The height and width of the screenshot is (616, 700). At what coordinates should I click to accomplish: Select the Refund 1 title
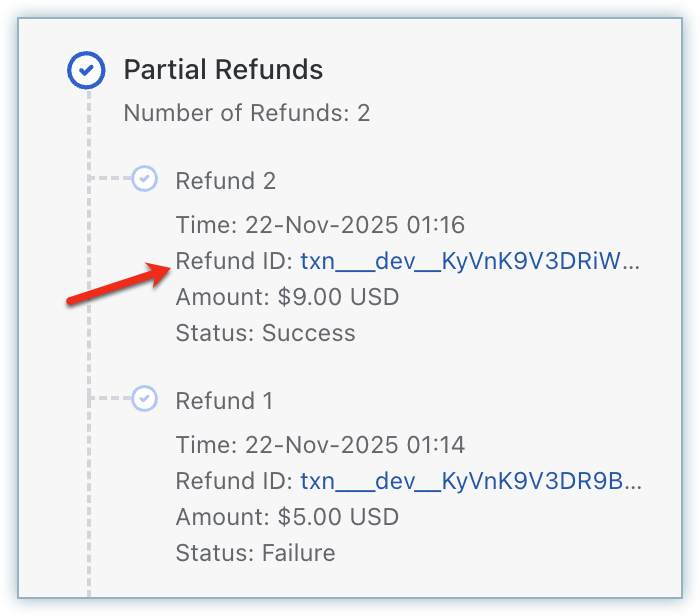pos(224,401)
